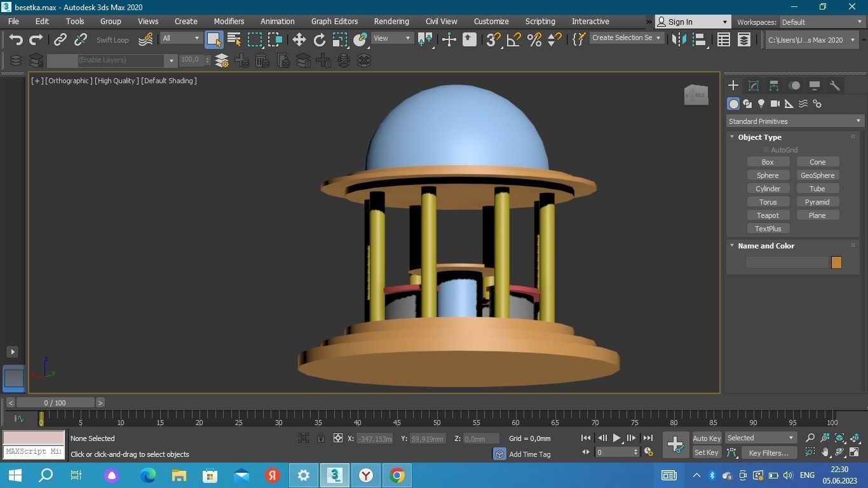Image resolution: width=868 pixels, height=488 pixels.
Task: Activate Bind to Space Warp tool
Action: 146,39
